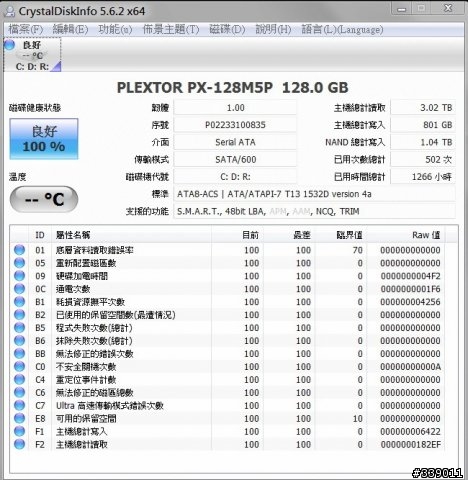Open the 功能(u) menu

[115, 29]
